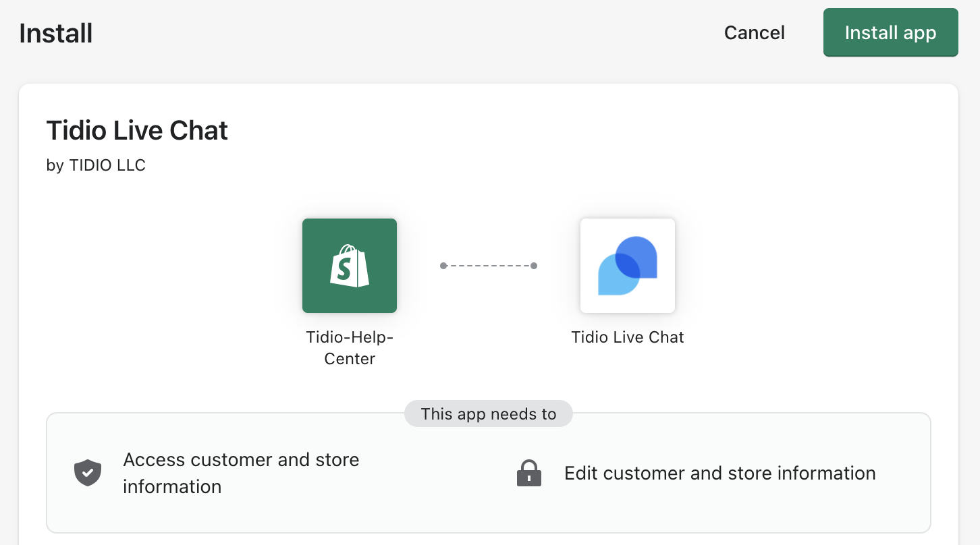Screen dimensions: 980x545
Task: Click the Install page title
Action: tap(56, 33)
